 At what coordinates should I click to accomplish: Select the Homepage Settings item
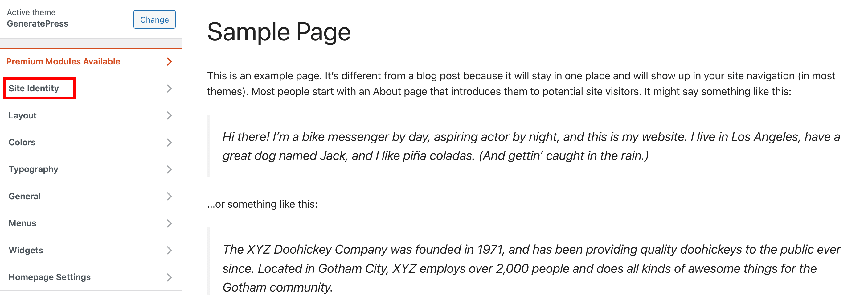point(91,277)
